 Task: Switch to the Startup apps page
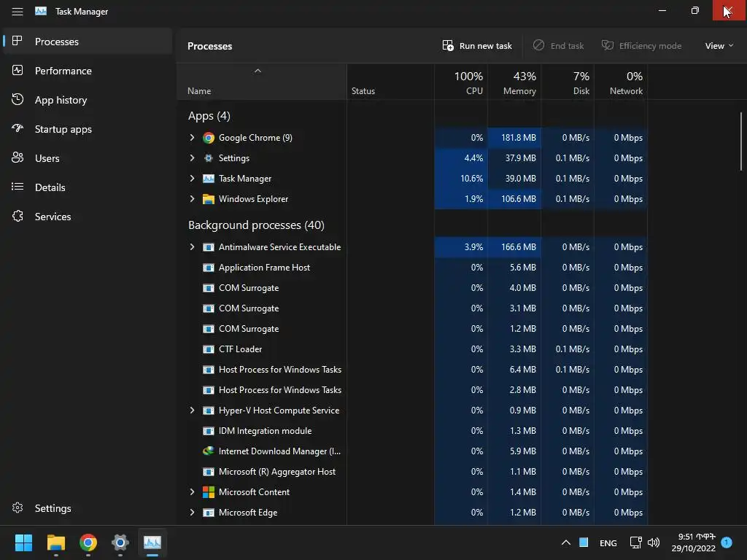tap(88, 128)
